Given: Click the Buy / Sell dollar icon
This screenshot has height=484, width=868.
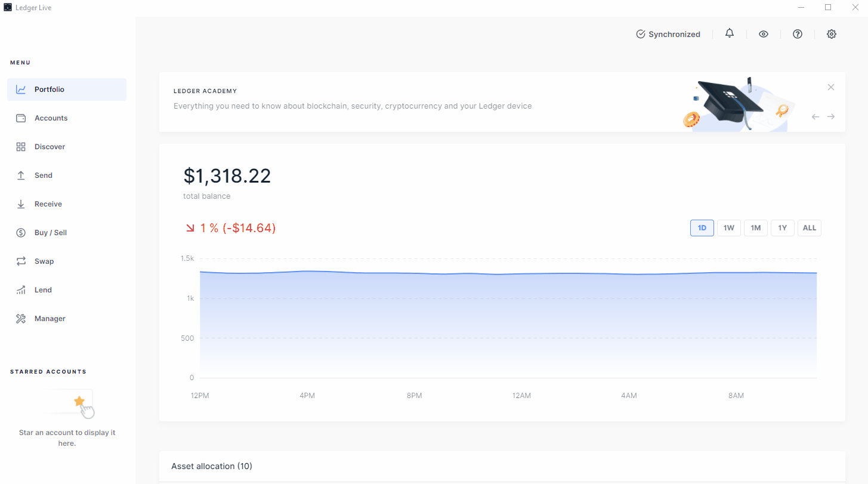Looking at the screenshot, I should [21, 233].
